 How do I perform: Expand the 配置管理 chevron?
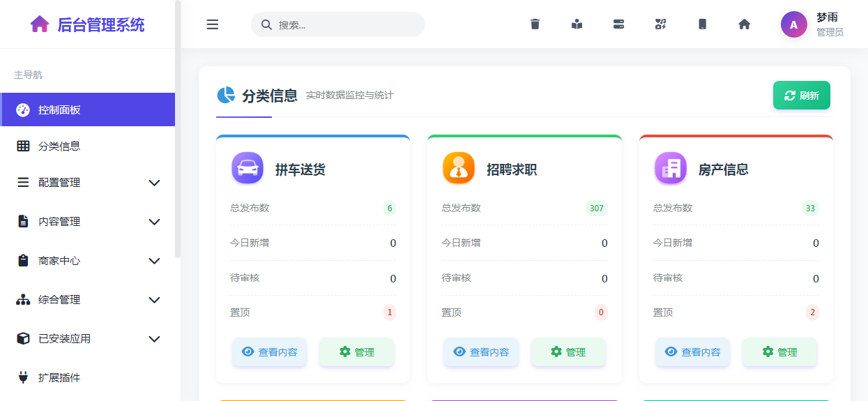[x=155, y=183]
